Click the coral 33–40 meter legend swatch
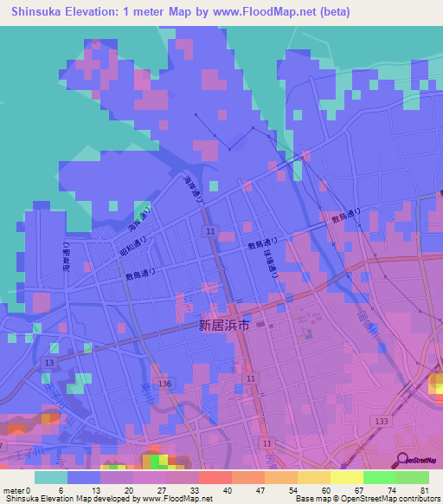 [215, 478]
